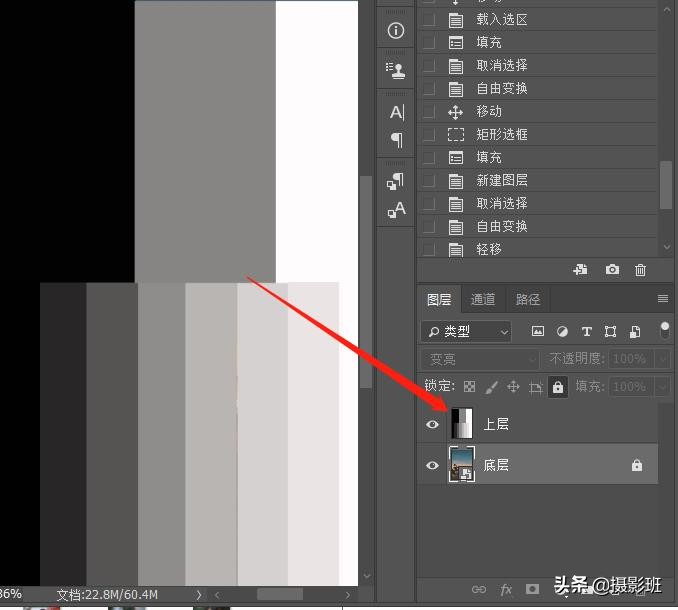Viewport: 678px width, 610px height.
Task: Switch to the 图层 tab
Action: 439,299
